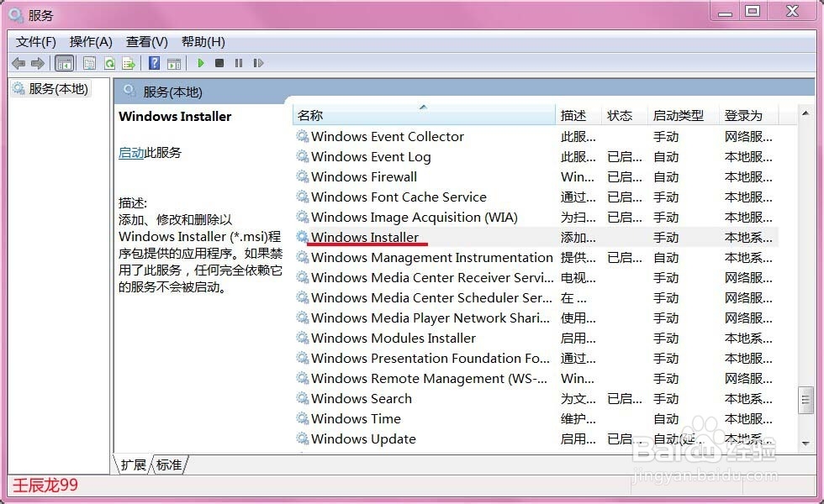Click the gear icon of Windows Presentation Foundation
The width and height of the screenshot is (824, 504).
pos(302,358)
